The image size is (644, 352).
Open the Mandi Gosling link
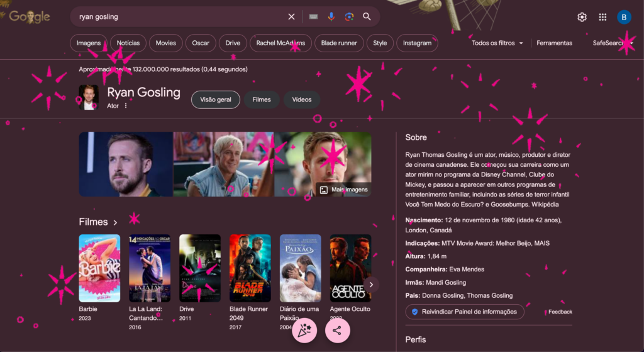point(446,283)
